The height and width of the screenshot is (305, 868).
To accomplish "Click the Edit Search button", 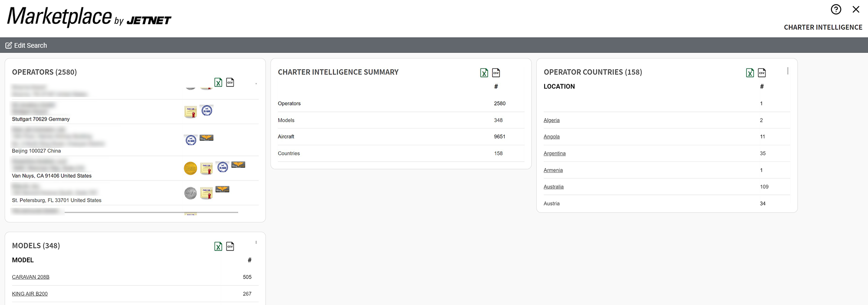I will click(x=26, y=45).
